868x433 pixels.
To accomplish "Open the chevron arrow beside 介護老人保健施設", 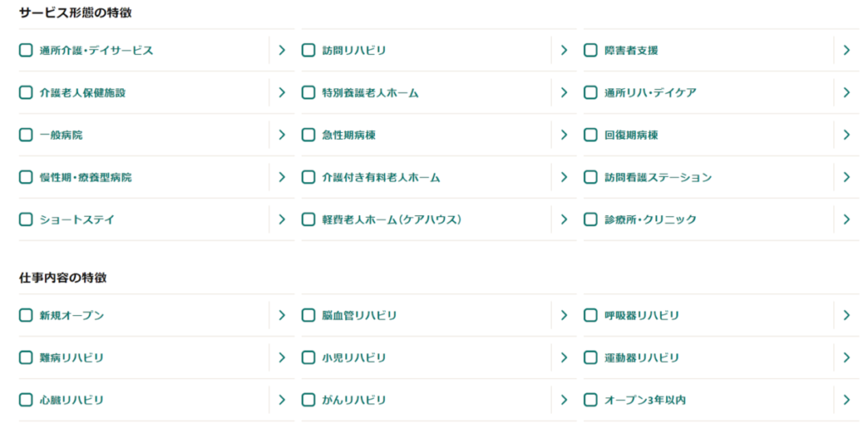I will click(282, 92).
